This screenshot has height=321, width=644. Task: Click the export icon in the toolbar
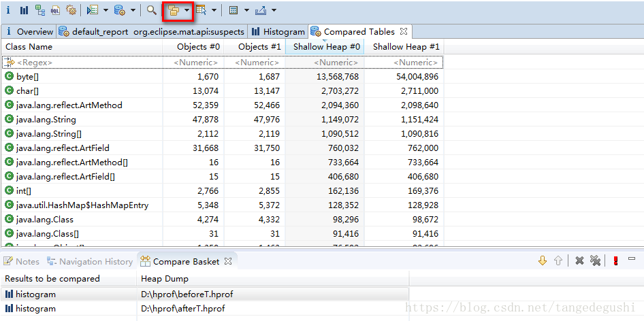point(261,10)
